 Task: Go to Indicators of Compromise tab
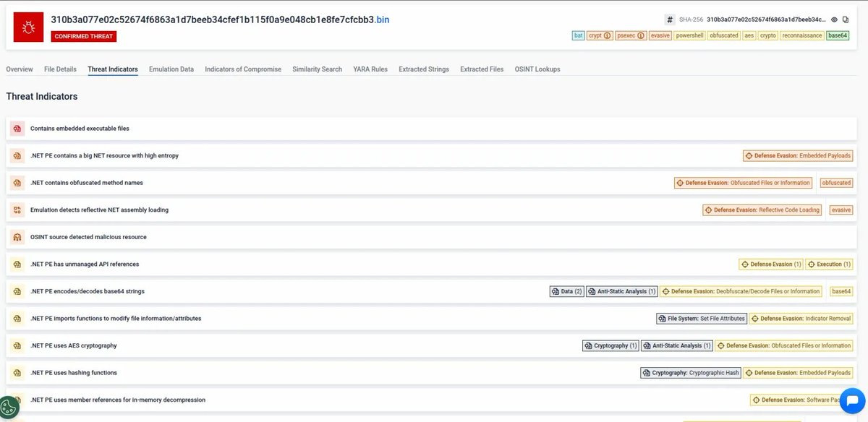[x=243, y=69]
